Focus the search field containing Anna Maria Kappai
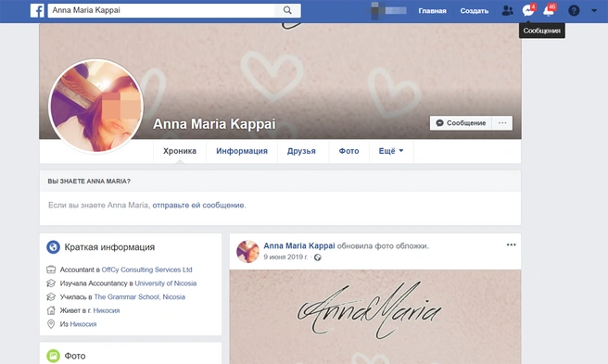 point(161,10)
